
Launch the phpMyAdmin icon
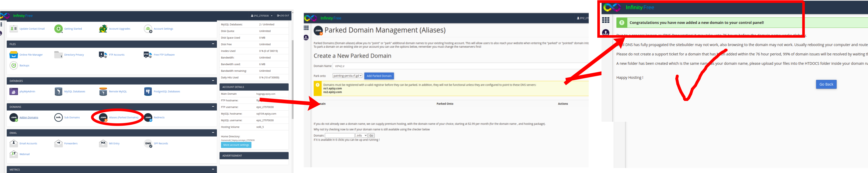click(x=14, y=91)
